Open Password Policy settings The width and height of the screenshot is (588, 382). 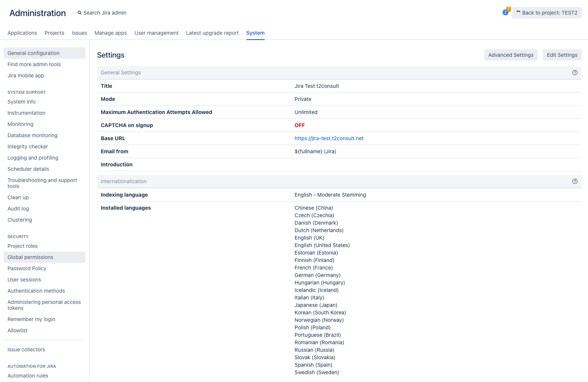click(x=27, y=268)
